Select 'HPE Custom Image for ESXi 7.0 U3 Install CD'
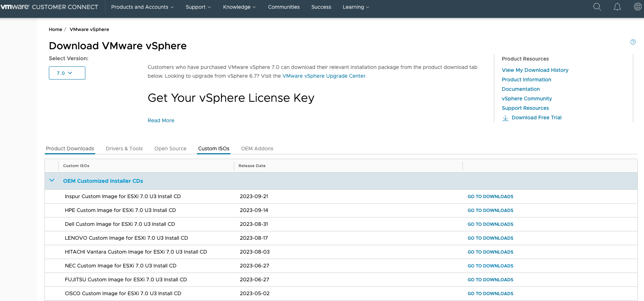 (120, 210)
